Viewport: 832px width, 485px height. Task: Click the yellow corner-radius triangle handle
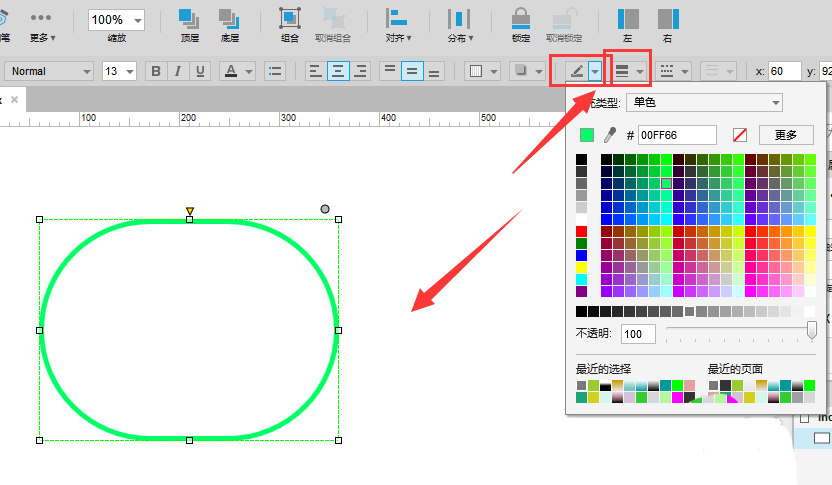pyautogui.click(x=190, y=211)
